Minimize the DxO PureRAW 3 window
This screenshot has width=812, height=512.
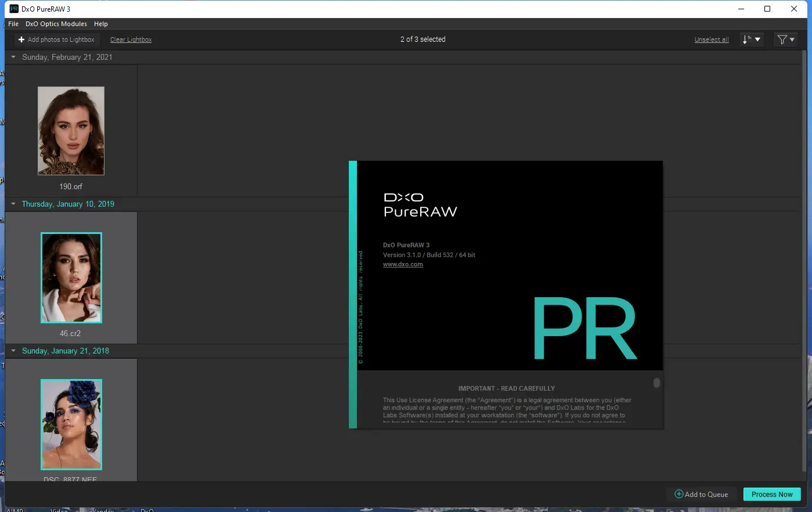click(741, 9)
